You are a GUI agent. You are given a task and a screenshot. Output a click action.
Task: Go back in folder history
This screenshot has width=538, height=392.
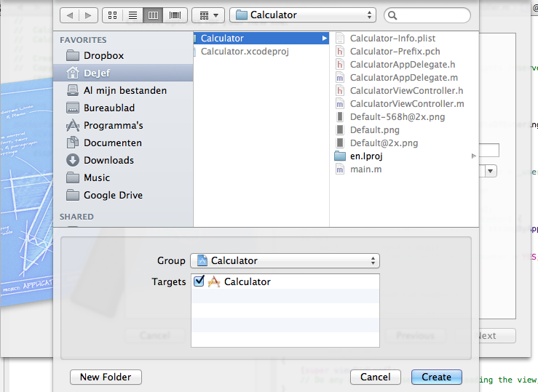pos(70,15)
